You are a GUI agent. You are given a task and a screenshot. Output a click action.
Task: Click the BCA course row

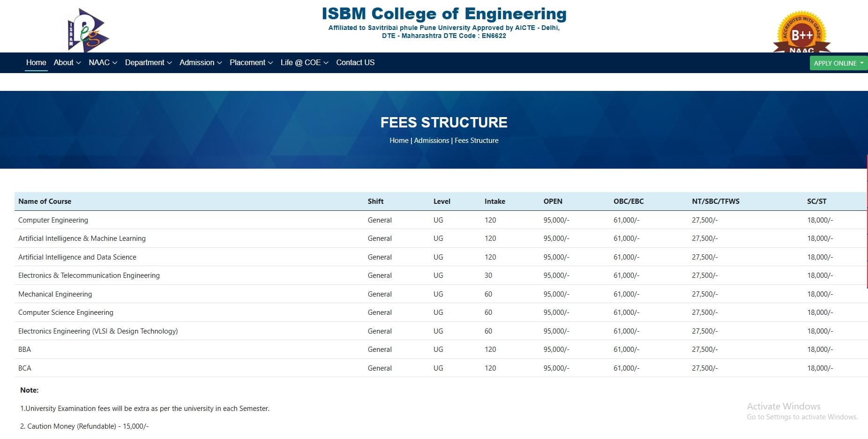[x=25, y=368]
